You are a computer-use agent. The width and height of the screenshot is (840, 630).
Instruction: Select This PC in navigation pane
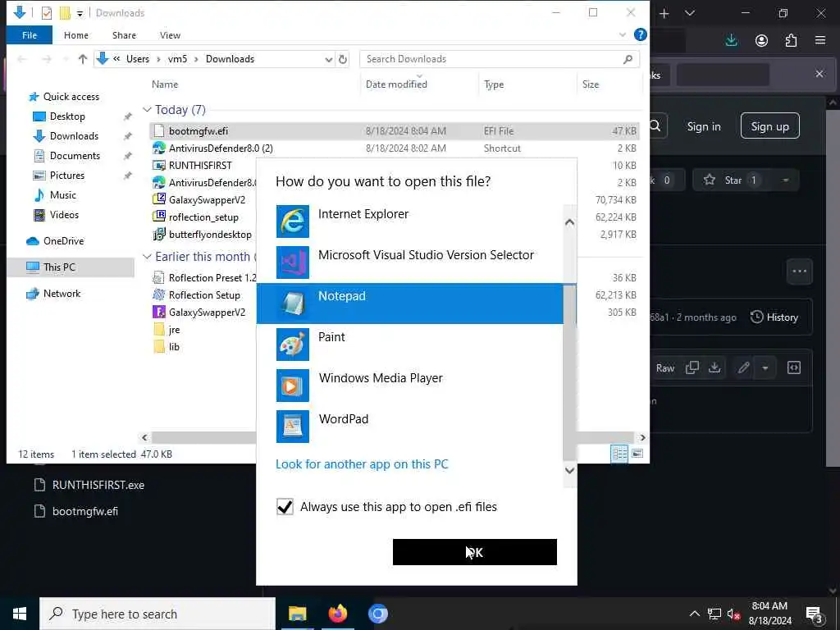pos(71,267)
